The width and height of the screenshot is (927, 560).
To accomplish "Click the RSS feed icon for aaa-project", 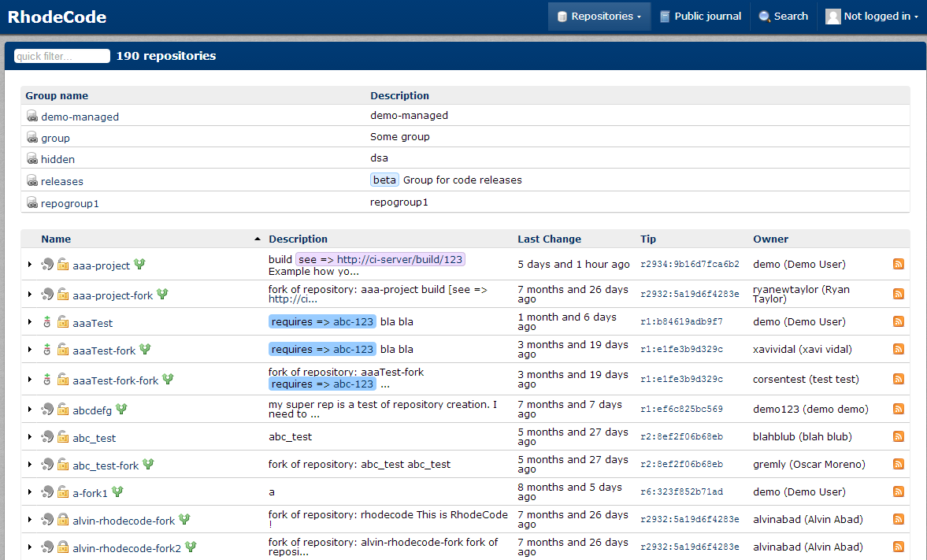I will point(899,264).
